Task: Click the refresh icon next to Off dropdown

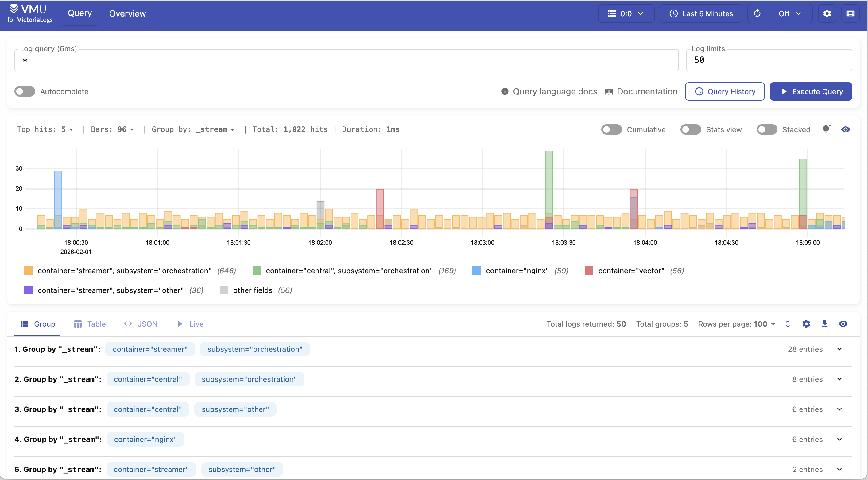Action: tap(757, 13)
